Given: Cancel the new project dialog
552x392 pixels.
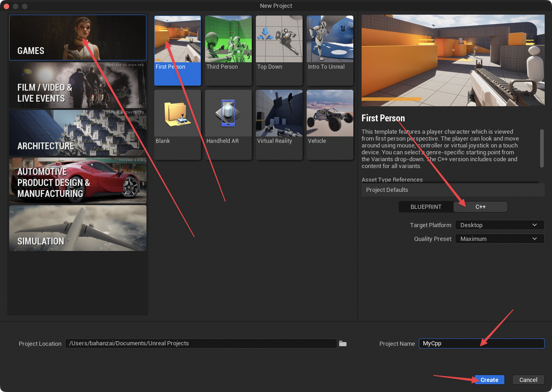Looking at the screenshot, I should pyautogui.click(x=528, y=380).
